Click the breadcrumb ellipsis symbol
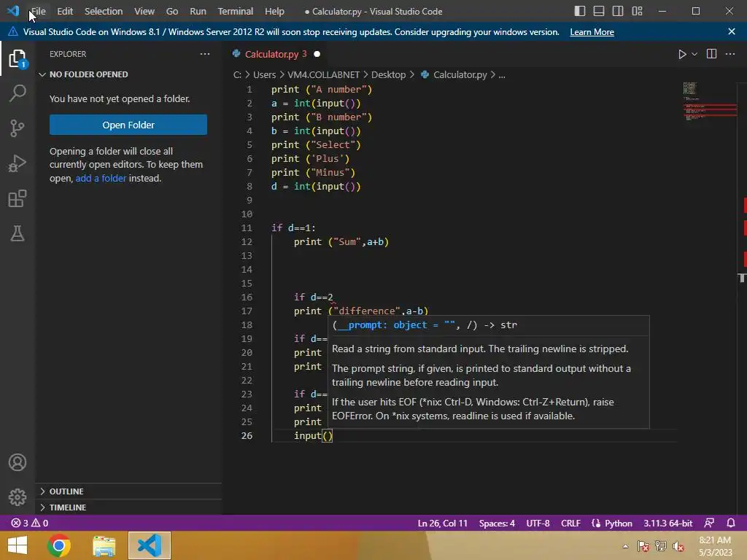This screenshot has height=560, width=747. (502, 75)
